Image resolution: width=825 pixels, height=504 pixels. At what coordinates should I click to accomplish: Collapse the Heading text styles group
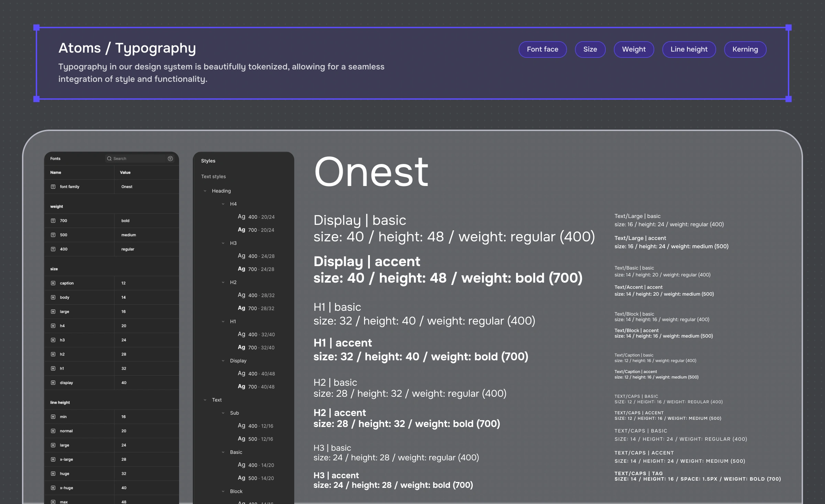tap(205, 191)
